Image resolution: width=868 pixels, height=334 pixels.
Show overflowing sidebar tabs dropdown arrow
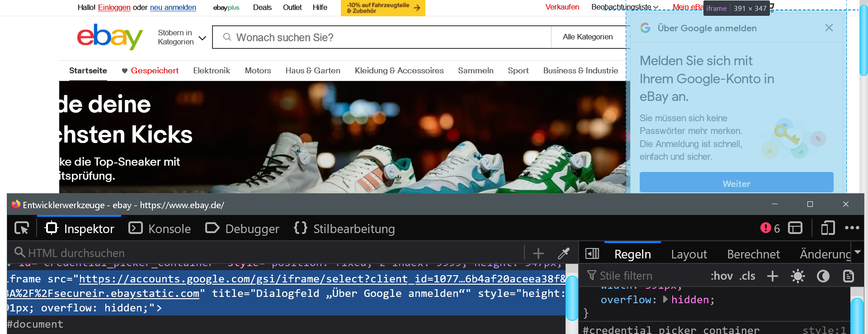click(x=857, y=253)
